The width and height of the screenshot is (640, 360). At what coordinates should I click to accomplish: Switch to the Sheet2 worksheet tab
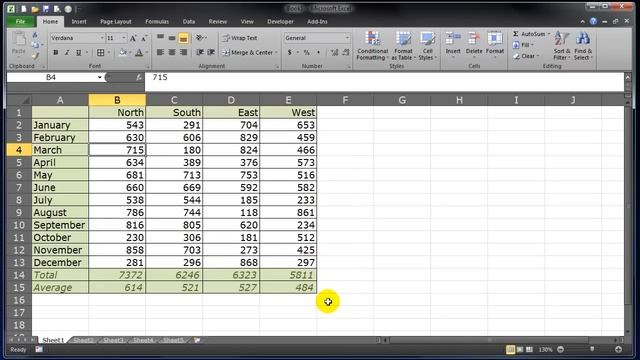click(84, 340)
